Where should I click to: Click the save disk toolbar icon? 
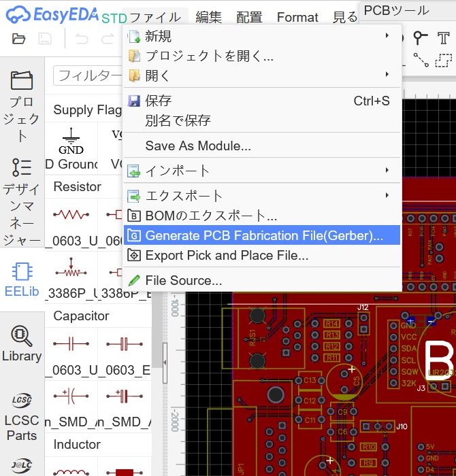coord(45,39)
